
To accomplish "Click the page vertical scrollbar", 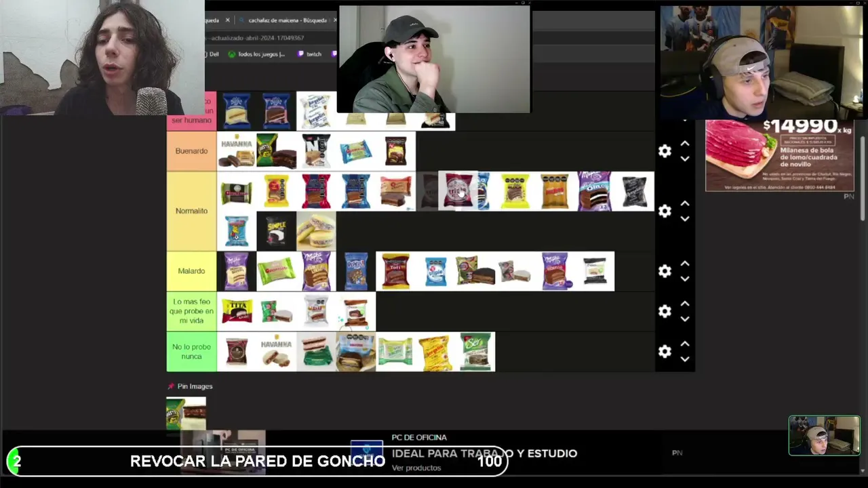I will 863,178.
